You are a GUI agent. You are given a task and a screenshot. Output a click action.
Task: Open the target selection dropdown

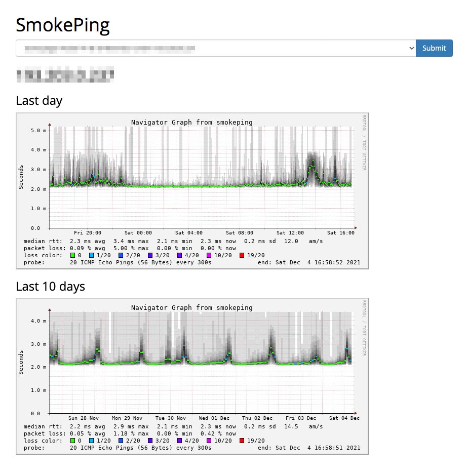pyautogui.click(x=216, y=48)
